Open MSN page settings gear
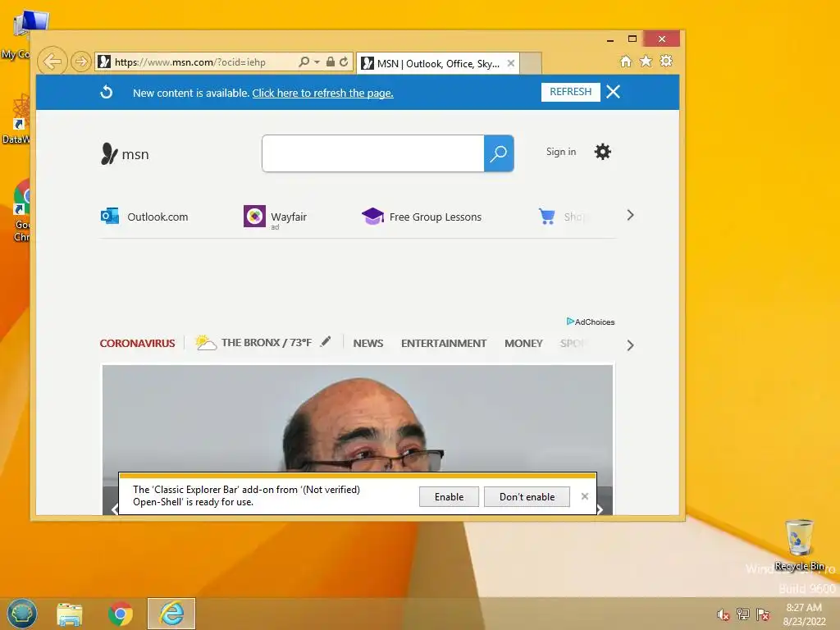The image size is (840, 630). click(603, 152)
